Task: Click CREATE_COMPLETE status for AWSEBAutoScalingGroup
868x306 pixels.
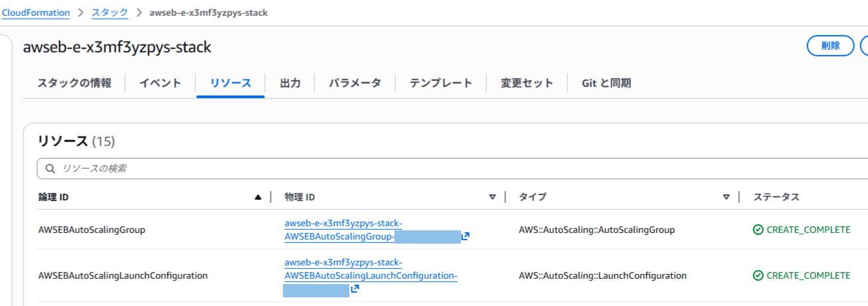Action: pyautogui.click(x=808, y=230)
